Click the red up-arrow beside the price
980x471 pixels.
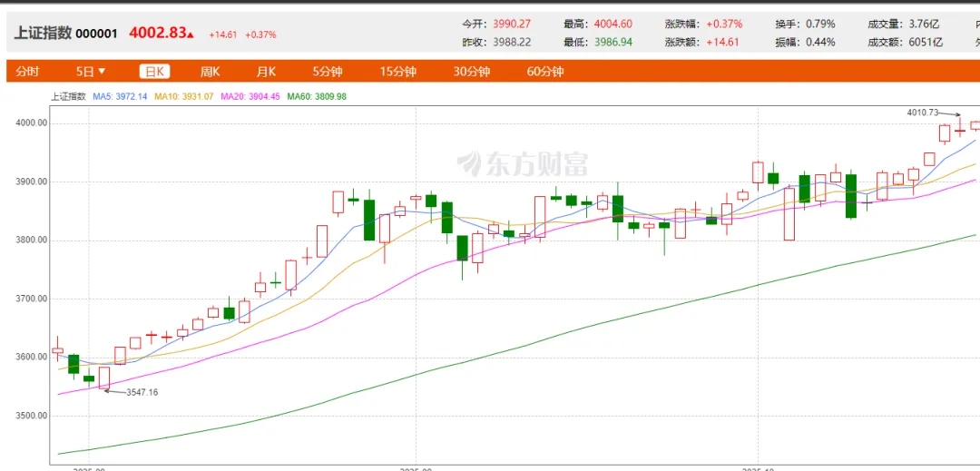point(191,34)
